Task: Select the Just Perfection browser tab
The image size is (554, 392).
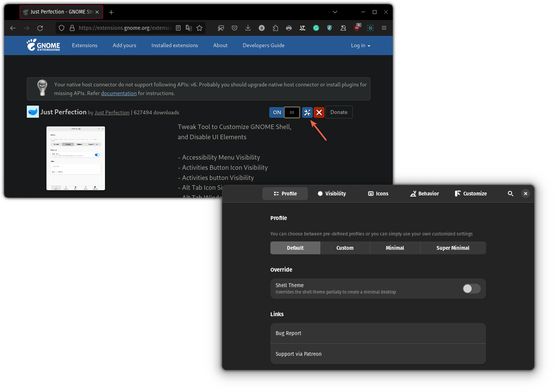Action: tap(61, 12)
